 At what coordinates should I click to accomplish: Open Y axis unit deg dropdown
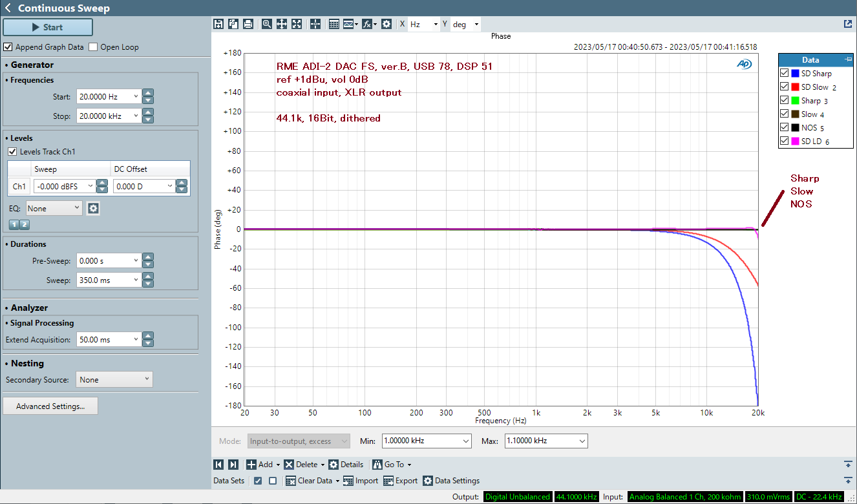[x=477, y=24]
